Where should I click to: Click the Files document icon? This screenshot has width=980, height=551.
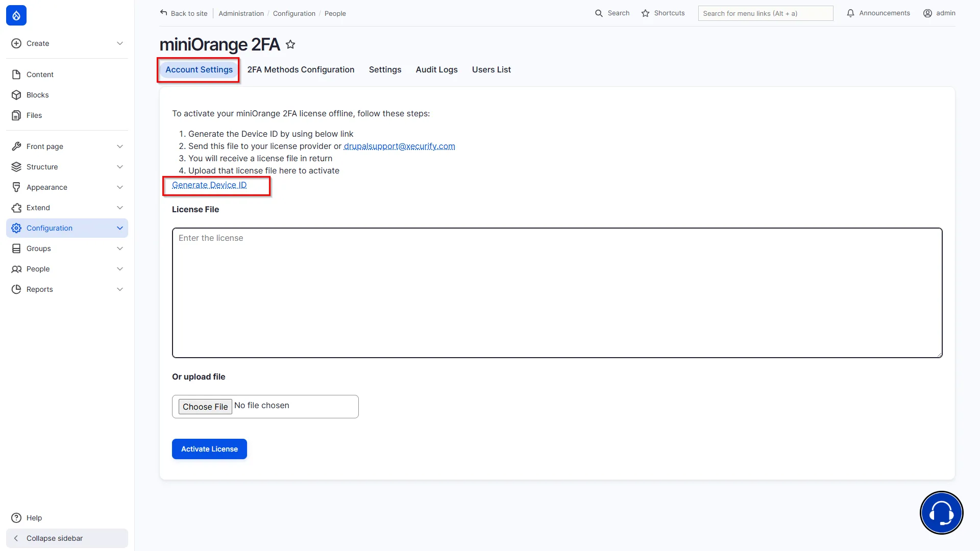click(16, 115)
